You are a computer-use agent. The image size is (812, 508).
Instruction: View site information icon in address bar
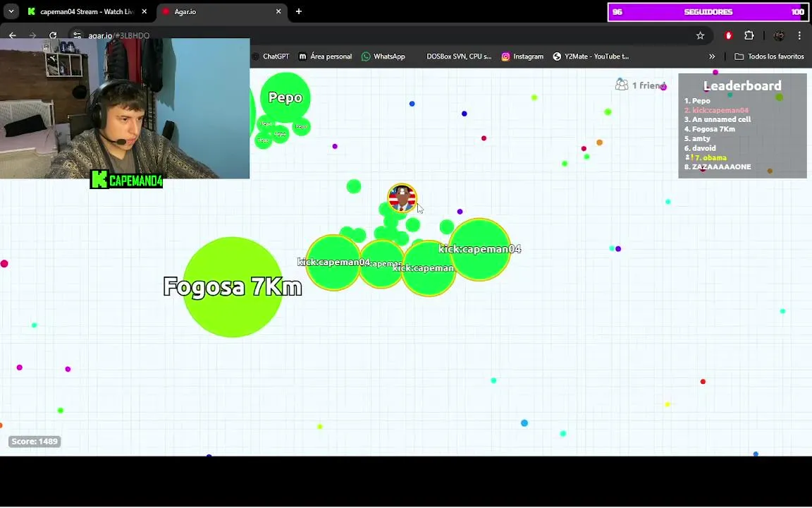point(77,35)
